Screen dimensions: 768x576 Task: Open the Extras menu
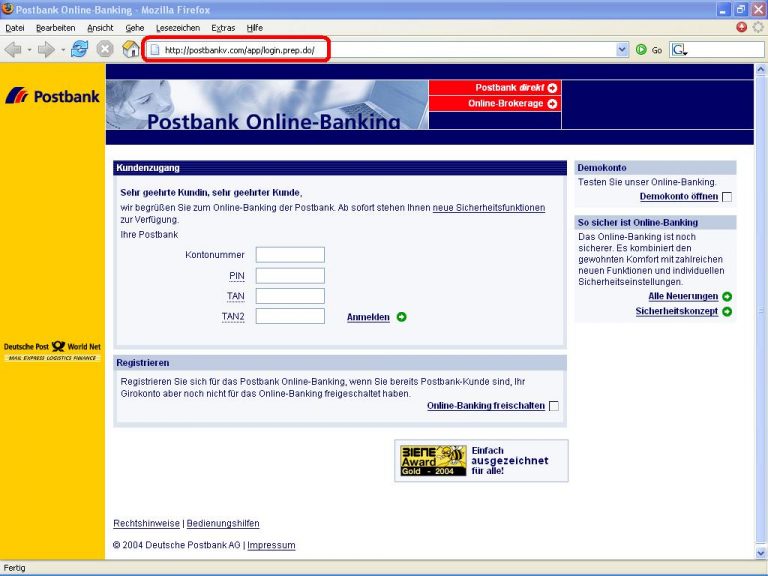pyautogui.click(x=223, y=28)
